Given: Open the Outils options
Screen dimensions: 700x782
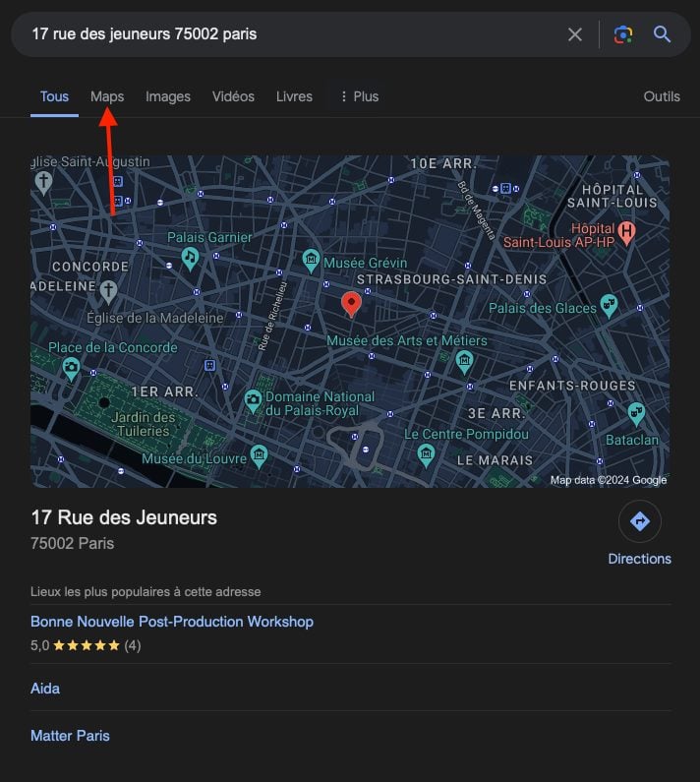Looking at the screenshot, I should [662, 96].
